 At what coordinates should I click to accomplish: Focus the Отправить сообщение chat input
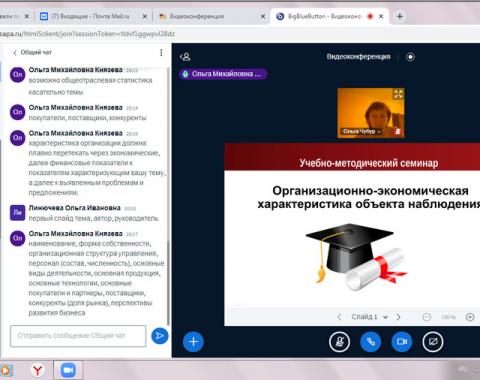(x=78, y=336)
